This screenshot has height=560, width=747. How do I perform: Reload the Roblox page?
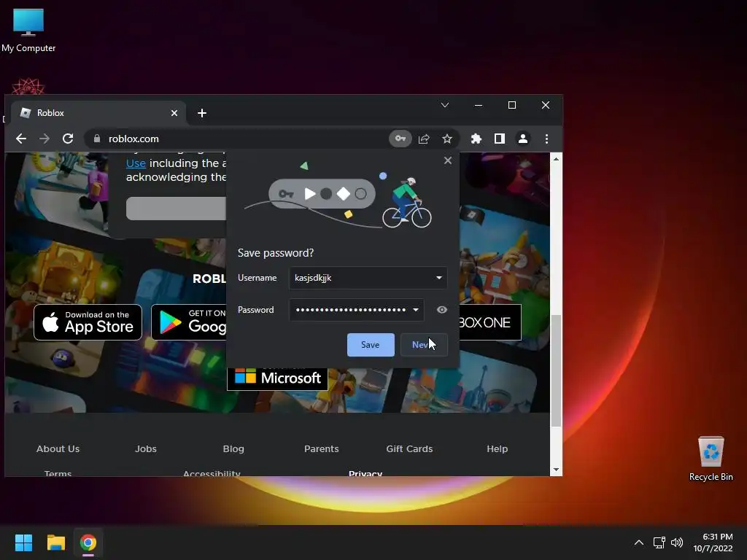(68, 139)
